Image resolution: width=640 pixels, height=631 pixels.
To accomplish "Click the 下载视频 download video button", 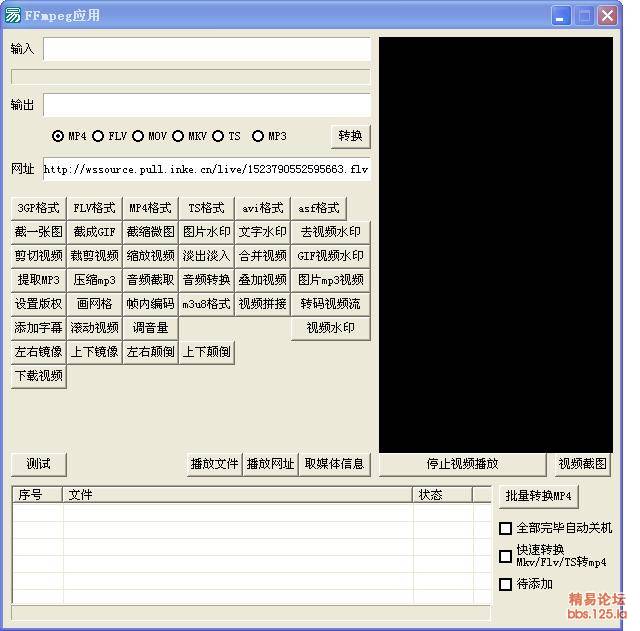I will tap(38, 376).
